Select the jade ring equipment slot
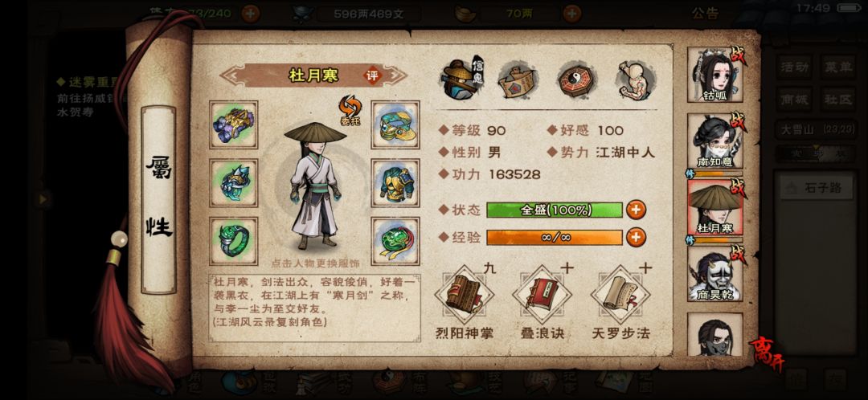Image resolution: width=868 pixels, height=400 pixels. point(234,241)
